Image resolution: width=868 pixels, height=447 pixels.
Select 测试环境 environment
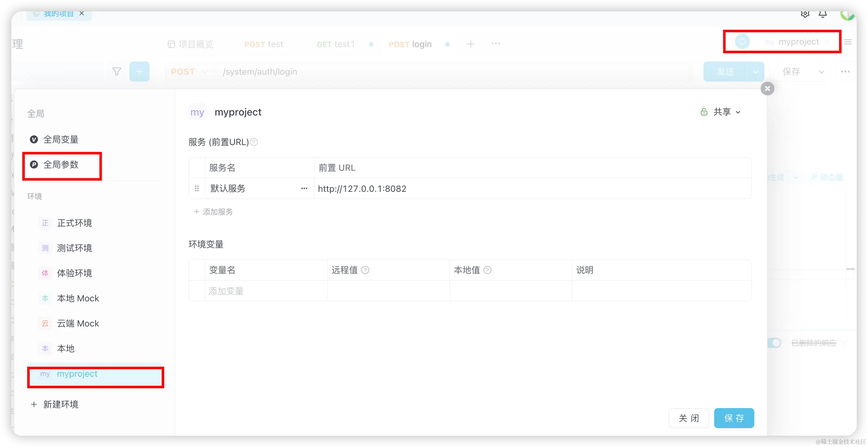click(74, 248)
